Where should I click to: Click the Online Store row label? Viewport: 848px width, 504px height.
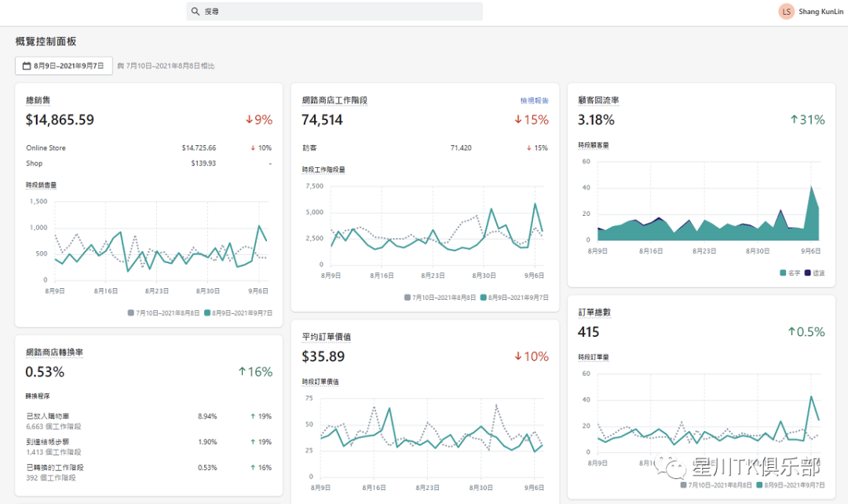[x=46, y=148]
